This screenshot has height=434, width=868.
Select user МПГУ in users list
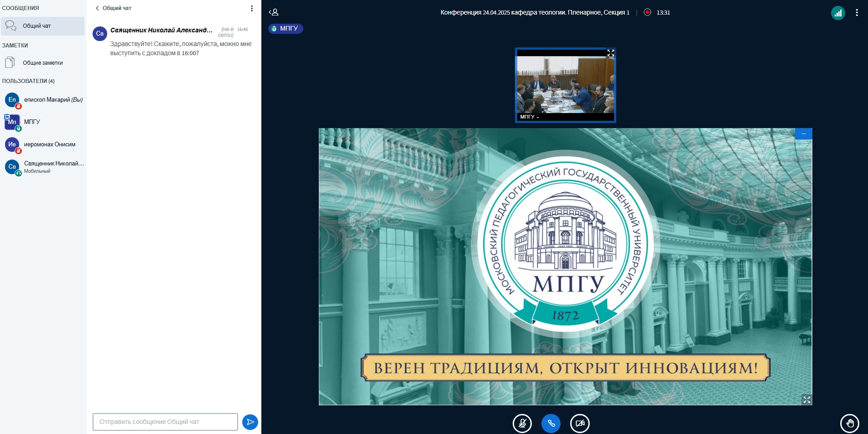pyautogui.click(x=43, y=122)
